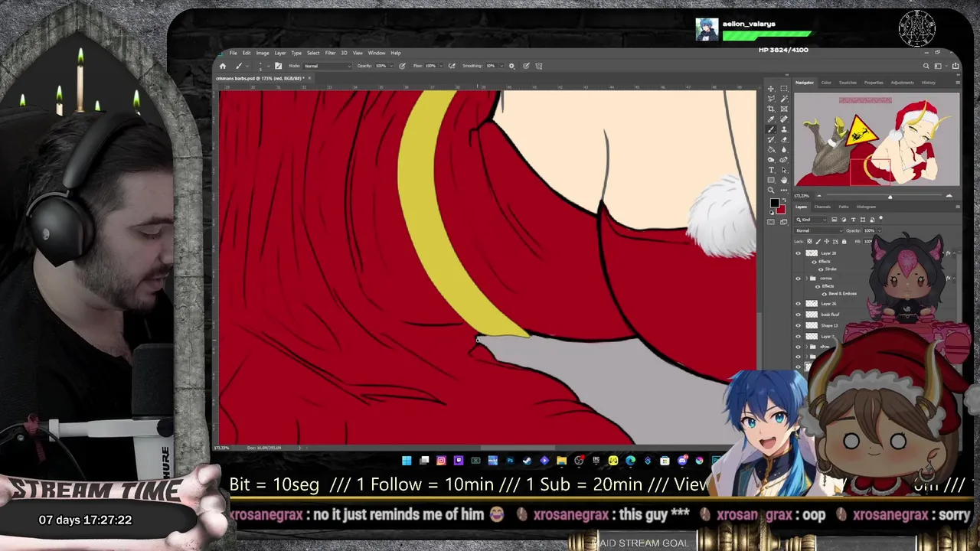Toggle pressure for opacity button
The height and width of the screenshot is (551, 980).
click(x=402, y=66)
